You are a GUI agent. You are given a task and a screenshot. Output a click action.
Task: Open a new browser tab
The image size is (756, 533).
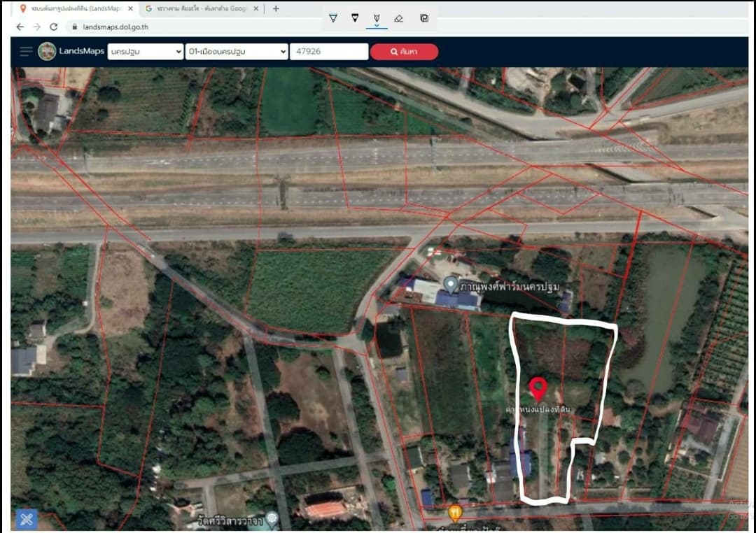tap(276, 8)
